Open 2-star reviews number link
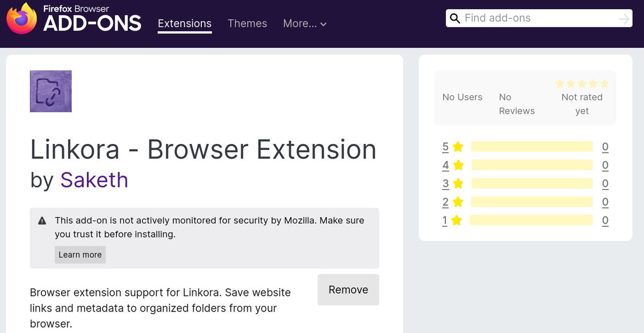This screenshot has width=644, height=333. pos(445,202)
